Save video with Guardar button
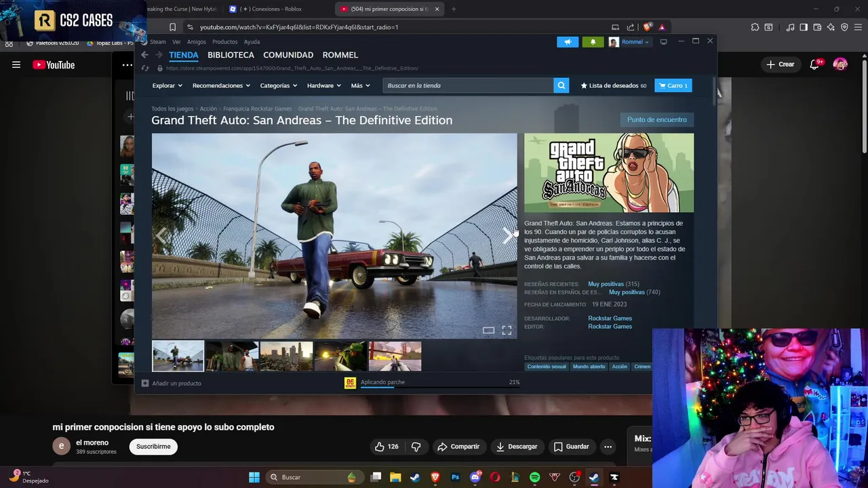868x488 pixels. (571, 447)
